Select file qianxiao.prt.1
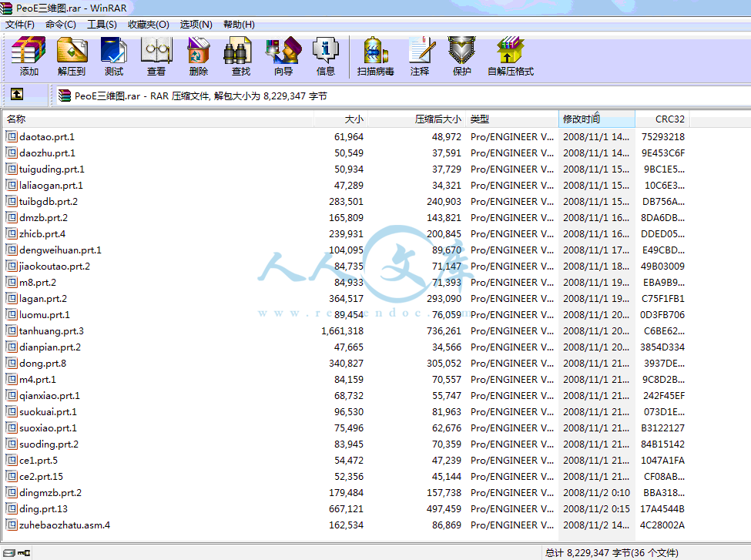This screenshot has height=560, width=751. click(49, 396)
